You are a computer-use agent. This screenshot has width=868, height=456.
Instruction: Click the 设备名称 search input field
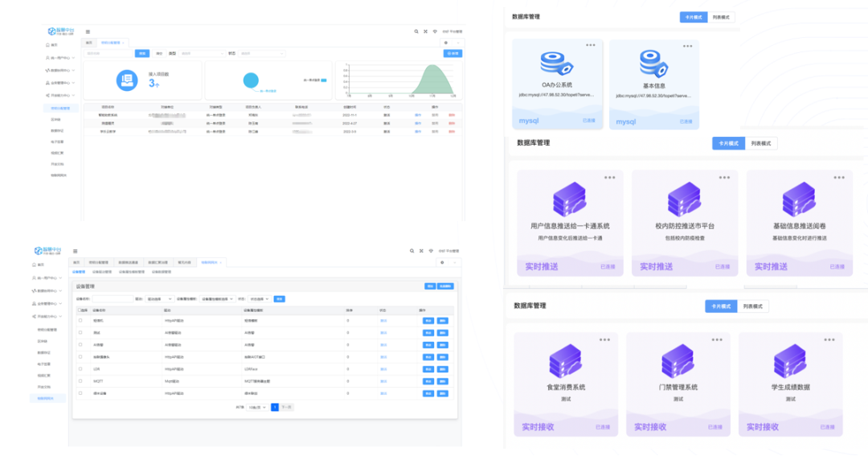tap(114, 298)
